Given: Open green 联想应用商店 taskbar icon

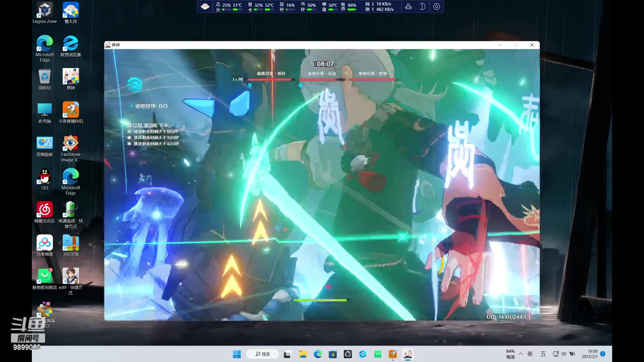Looking at the screenshot, I should tap(378, 354).
